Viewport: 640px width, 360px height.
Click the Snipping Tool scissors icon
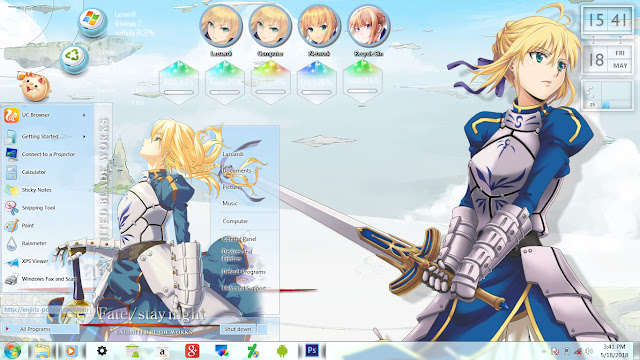click(11, 208)
